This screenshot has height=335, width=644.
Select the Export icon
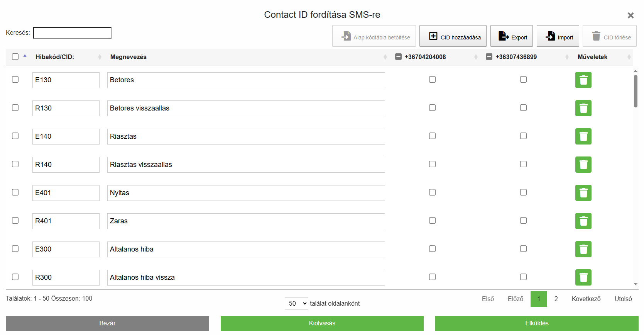[x=504, y=36]
